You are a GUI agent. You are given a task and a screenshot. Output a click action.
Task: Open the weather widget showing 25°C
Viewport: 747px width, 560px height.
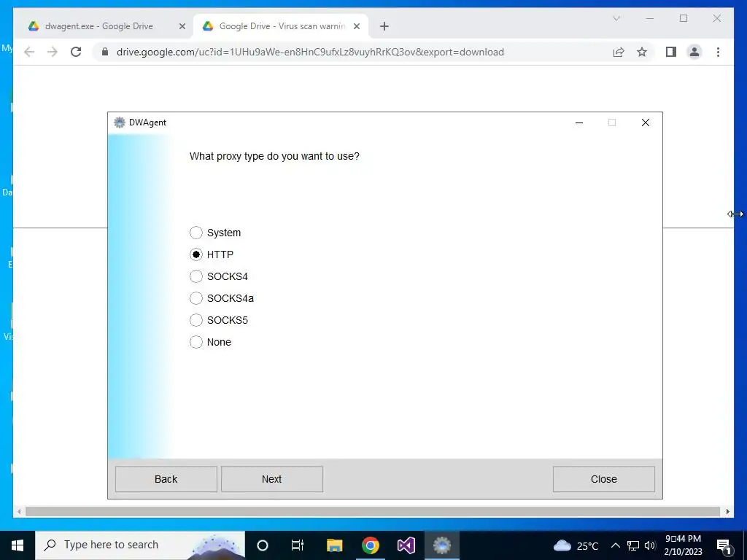[x=576, y=545]
